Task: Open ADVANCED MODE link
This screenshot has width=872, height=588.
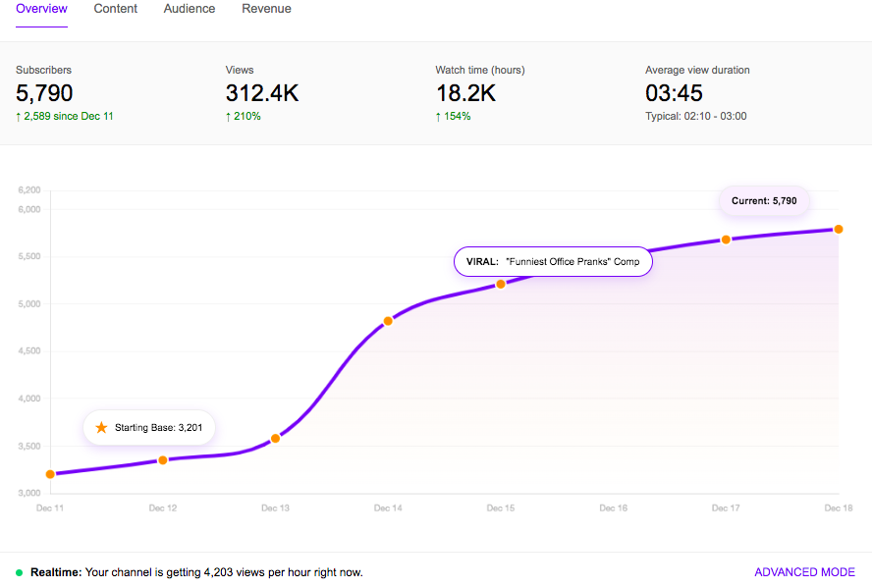Action: 804,572
